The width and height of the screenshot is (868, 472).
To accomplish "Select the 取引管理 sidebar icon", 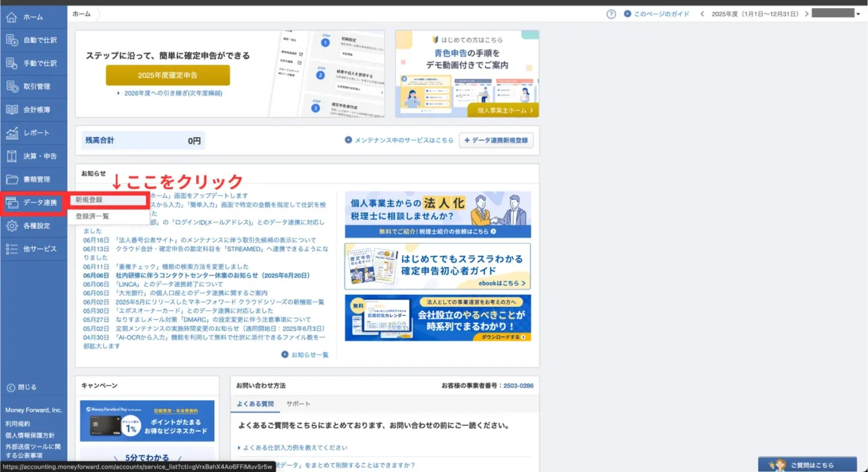I will click(x=12, y=86).
